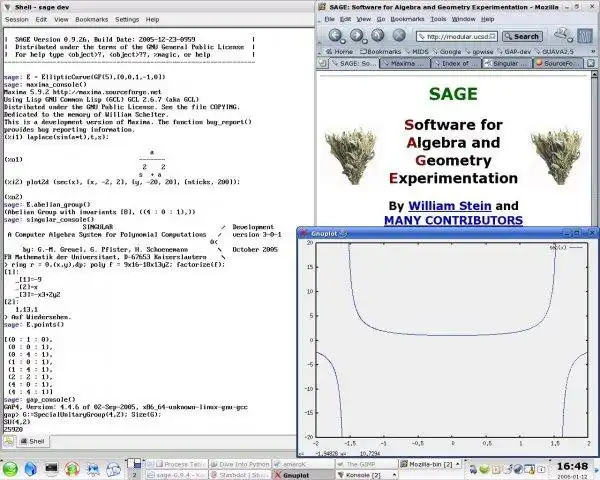Viewport: 600px width, 480px height.
Task: Open Home bookmark in personal toolbar
Action: (339, 51)
